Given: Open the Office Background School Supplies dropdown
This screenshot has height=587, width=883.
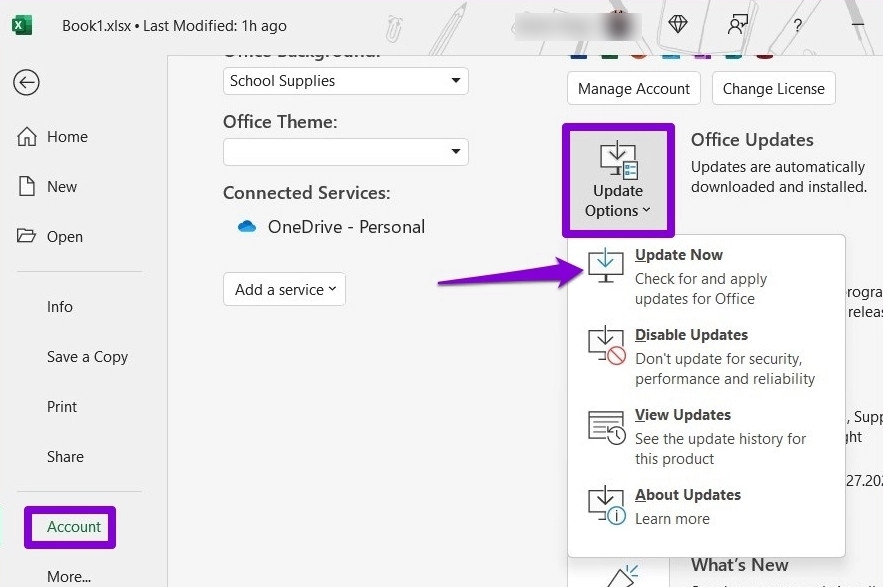Looking at the screenshot, I should click(x=345, y=81).
